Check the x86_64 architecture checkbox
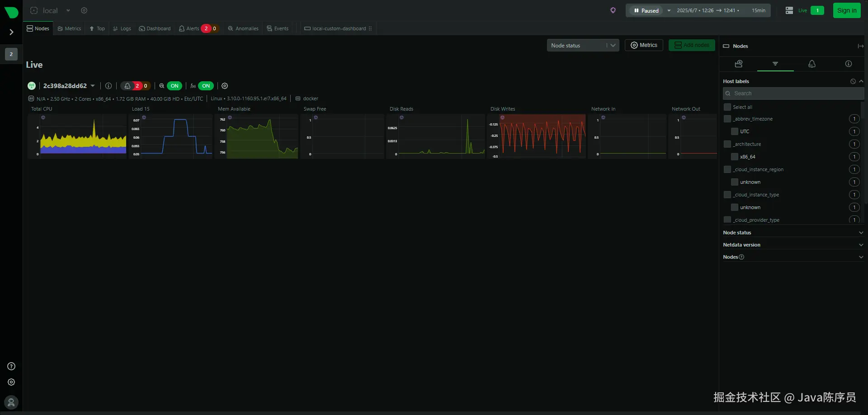Image resolution: width=868 pixels, height=415 pixels. [x=735, y=157]
